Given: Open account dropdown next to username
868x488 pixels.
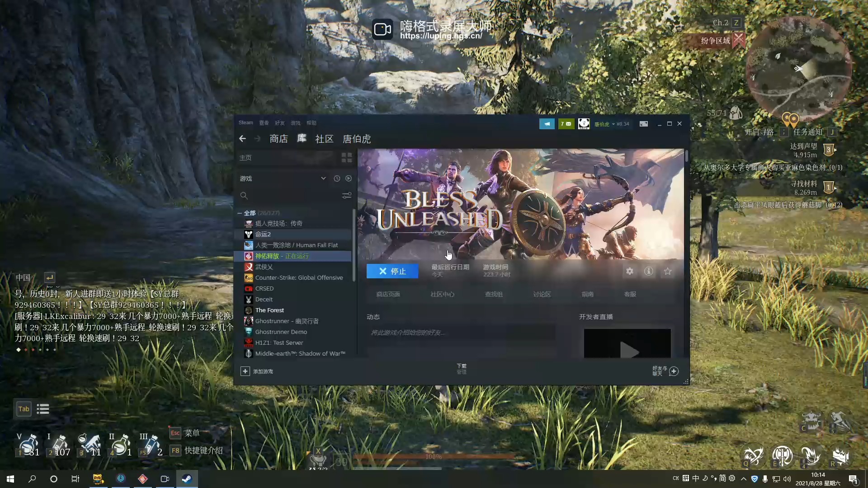Looking at the screenshot, I should point(613,124).
